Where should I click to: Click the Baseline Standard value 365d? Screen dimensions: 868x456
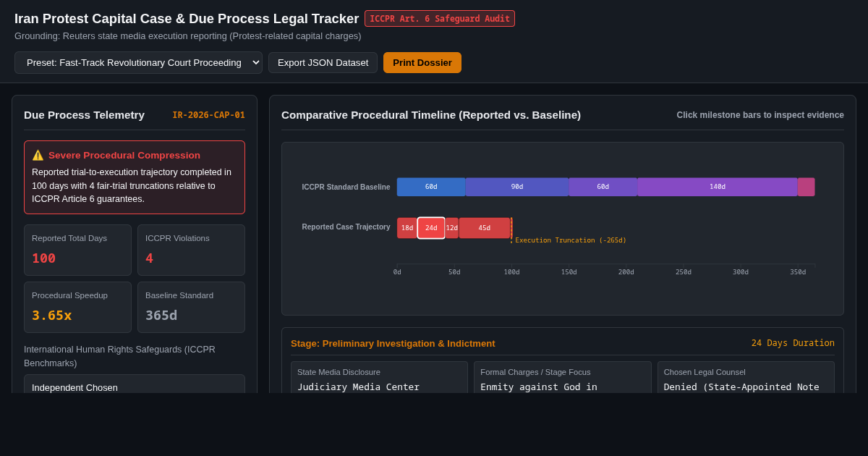click(161, 316)
